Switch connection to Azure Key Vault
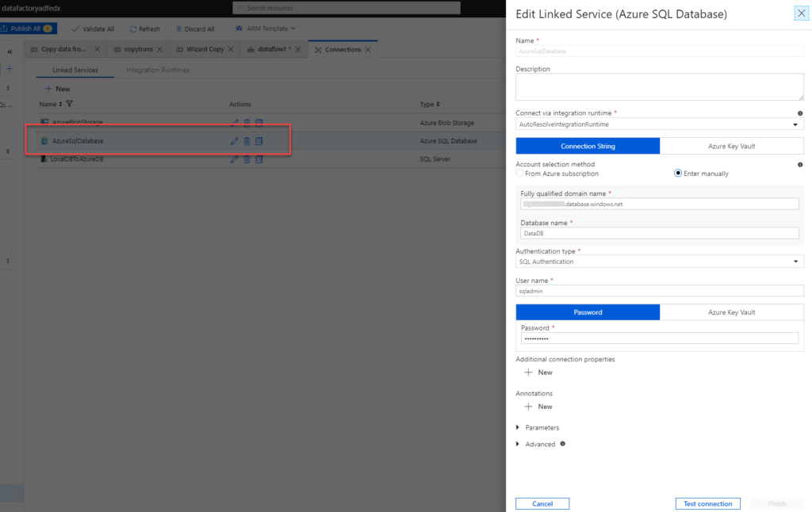This screenshot has height=512, width=812. click(x=731, y=146)
